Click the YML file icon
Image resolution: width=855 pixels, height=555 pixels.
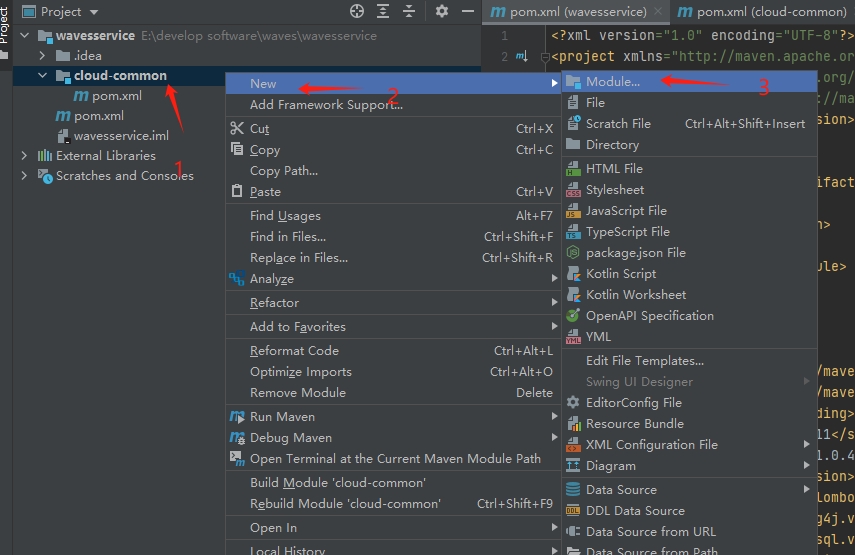(573, 336)
